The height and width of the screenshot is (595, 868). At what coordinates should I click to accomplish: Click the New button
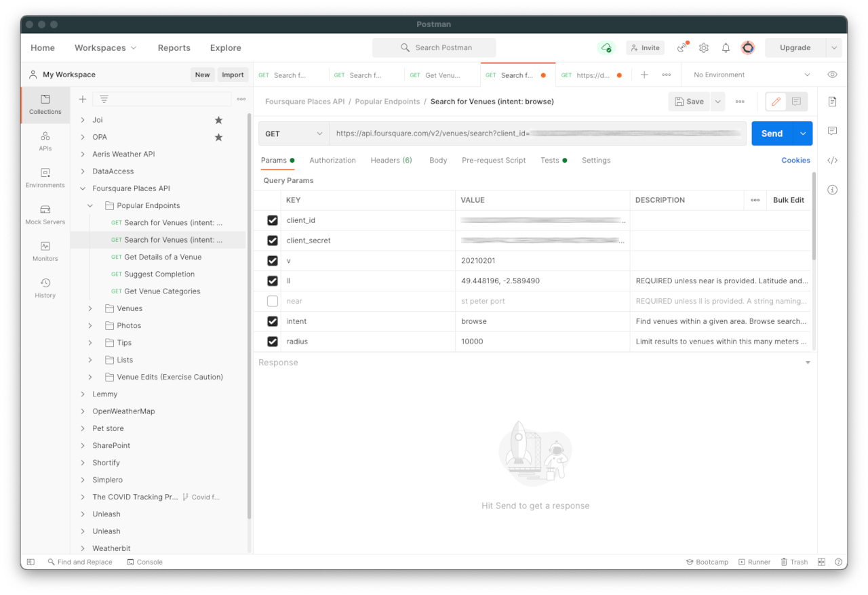click(203, 75)
